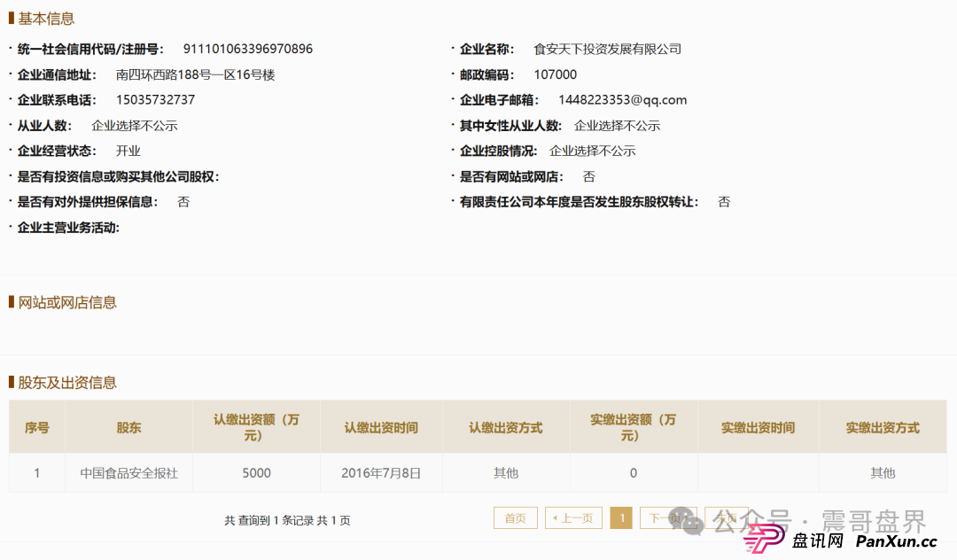Viewport: 957px width, 560px height.
Task: Click the 网站或网店信息 section marker icon
Action: tap(11, 302)
